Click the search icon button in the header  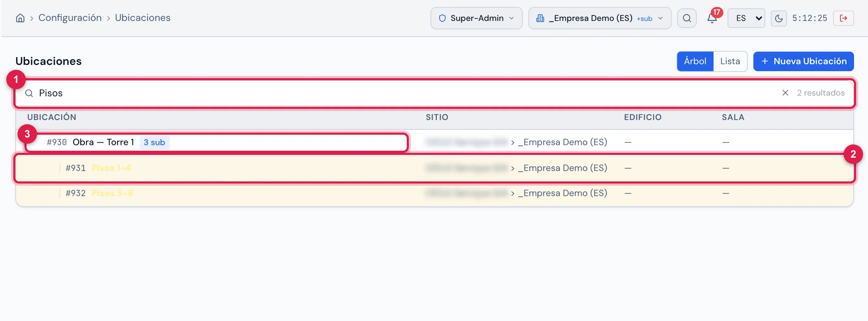[687, 18]
